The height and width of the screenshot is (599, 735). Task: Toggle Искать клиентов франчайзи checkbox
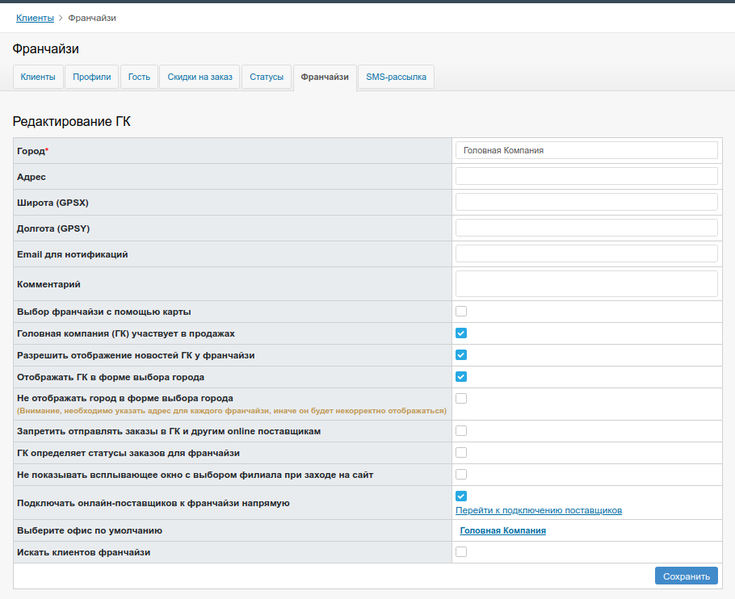click(461, 552)
